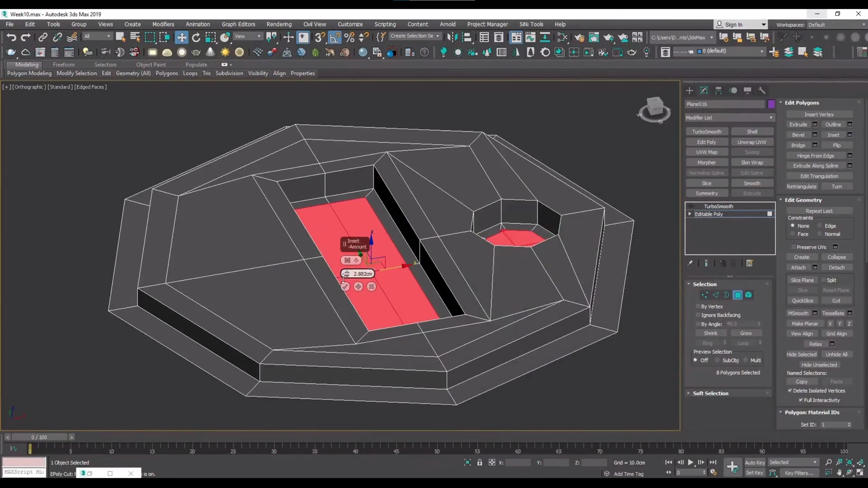Viewport: 868px width, 488px height.
Task: Click the purple object color swatch
Action: [771, 104]
